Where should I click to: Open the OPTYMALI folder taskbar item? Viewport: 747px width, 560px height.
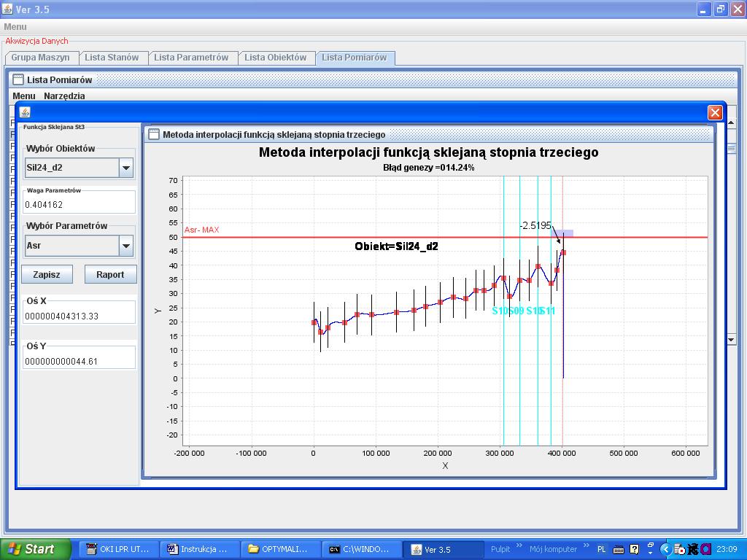[280, 549]
